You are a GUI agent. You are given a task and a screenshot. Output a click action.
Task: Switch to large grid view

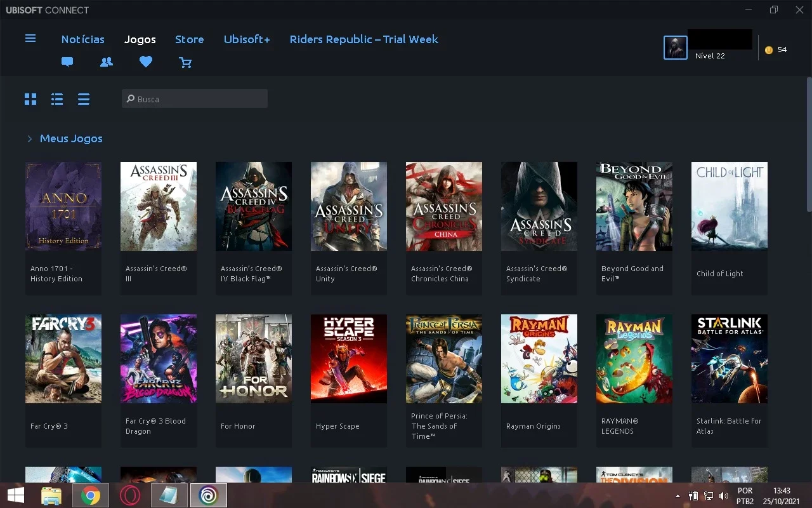pos(30,99)
